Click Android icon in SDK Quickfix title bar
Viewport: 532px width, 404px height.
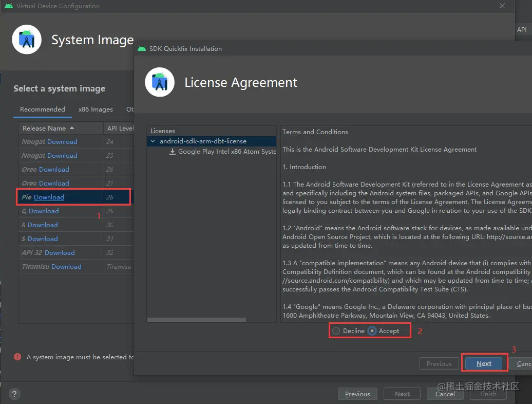pos(142,48)
